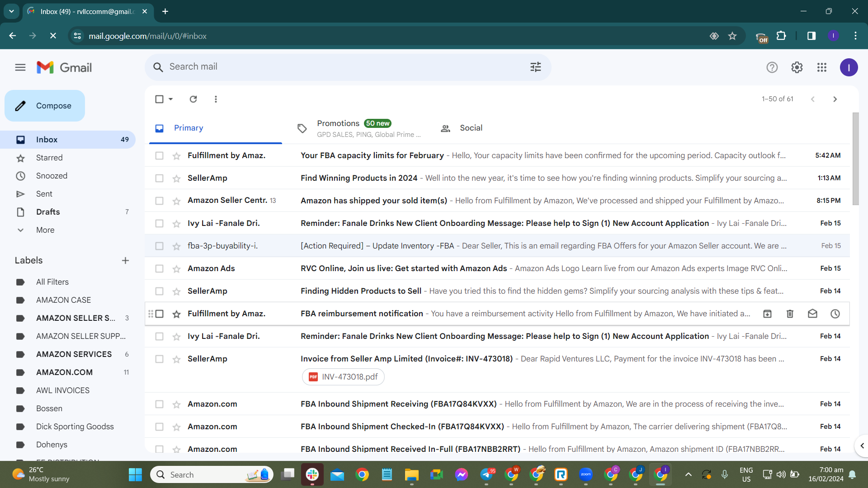868x488 pixels.
Task: Star the Invoice from Seller Amp email
Action: 176,359
